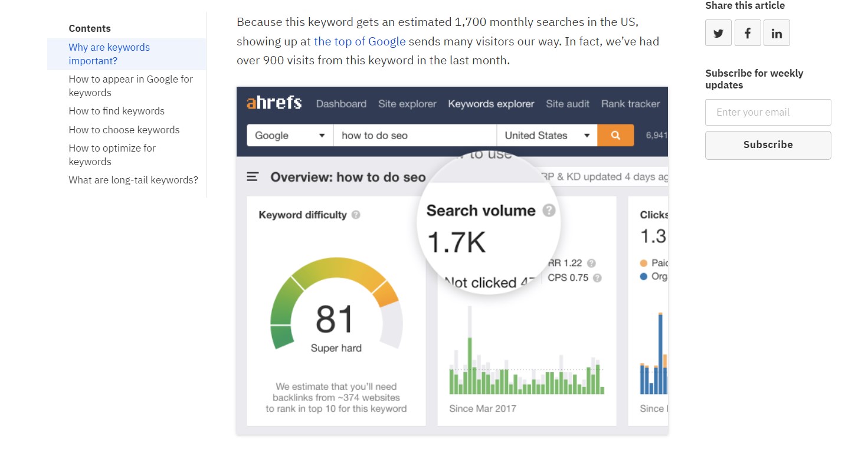Click the orange search magnifier button
Image resolution: width=868 pixels, height=450 pixels.
615,135
